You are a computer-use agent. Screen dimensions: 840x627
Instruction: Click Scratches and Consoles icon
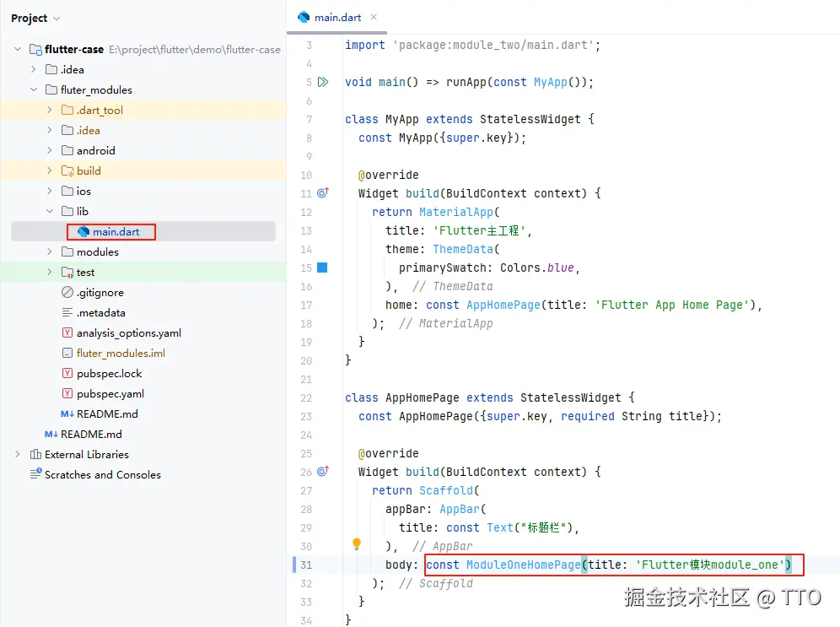point(35,474)
